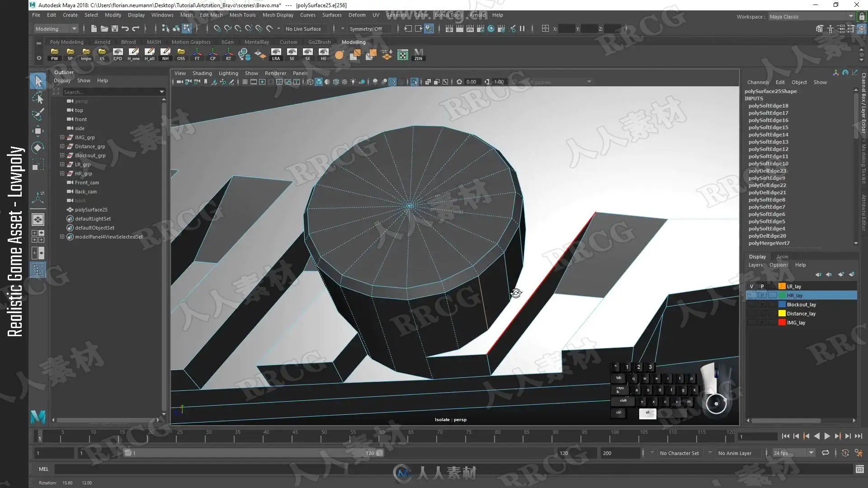Select the Move tool in the toolbox
Image resolution: width=868 pixels, height=488 pixels.
coord(38,131)
